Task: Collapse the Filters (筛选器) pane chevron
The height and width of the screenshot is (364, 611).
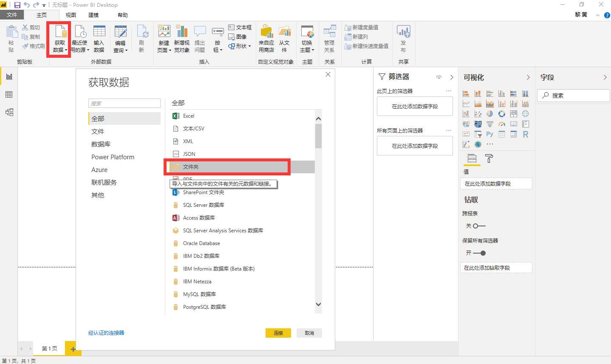Action: tap(452, 77)
